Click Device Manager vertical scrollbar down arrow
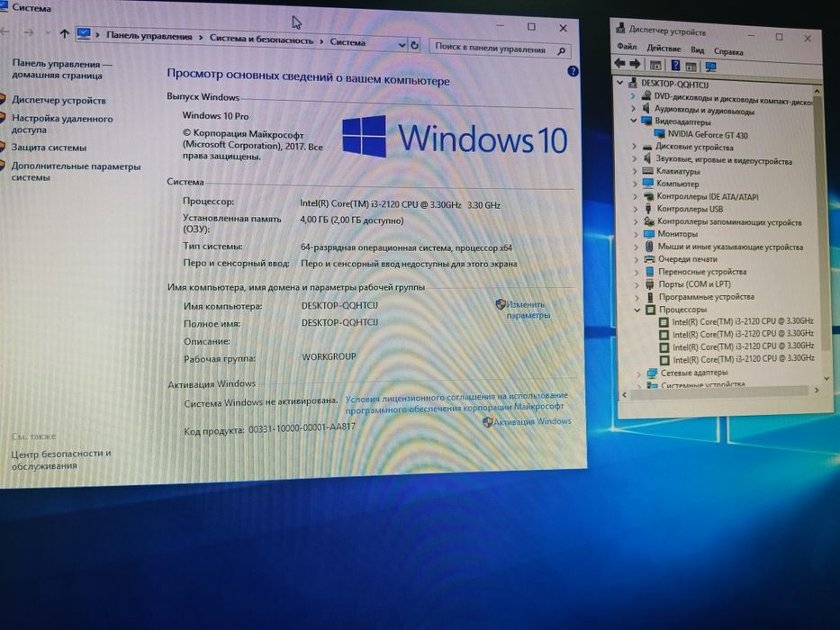Screen dimensions: 840x630 (x=826, y=378)
